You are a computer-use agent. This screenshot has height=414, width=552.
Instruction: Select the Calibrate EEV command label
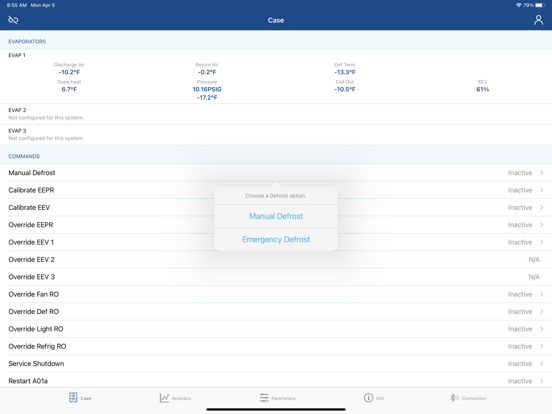click(29, 207)
